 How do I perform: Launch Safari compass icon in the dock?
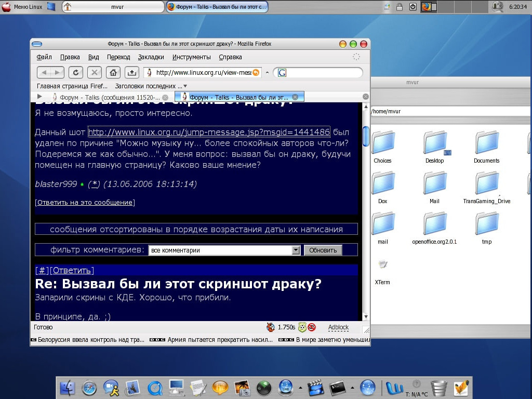coord(89,388)
